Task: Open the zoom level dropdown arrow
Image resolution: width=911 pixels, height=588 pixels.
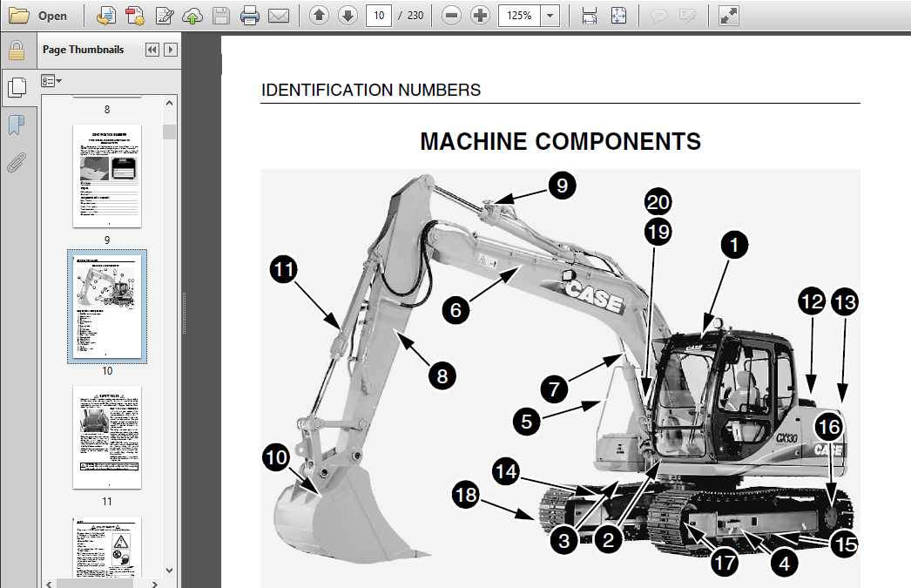Action: 550,16
